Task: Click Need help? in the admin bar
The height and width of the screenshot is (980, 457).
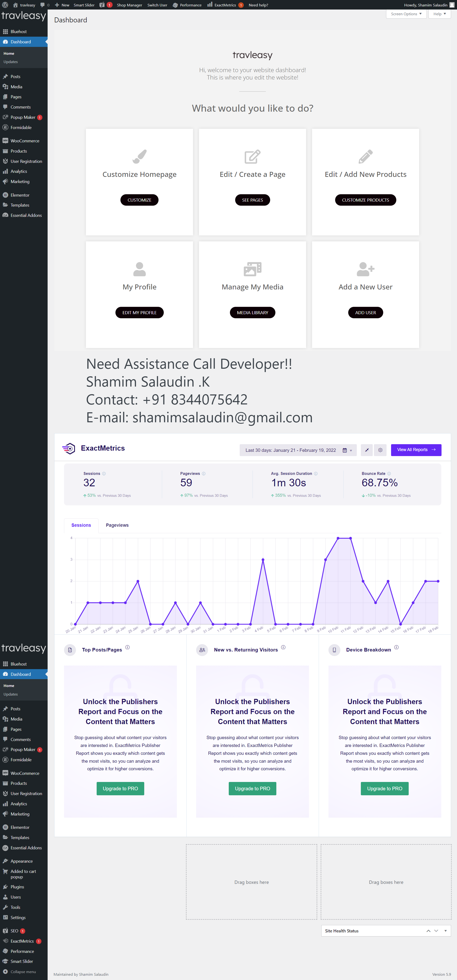Action: tap(258, 5)
